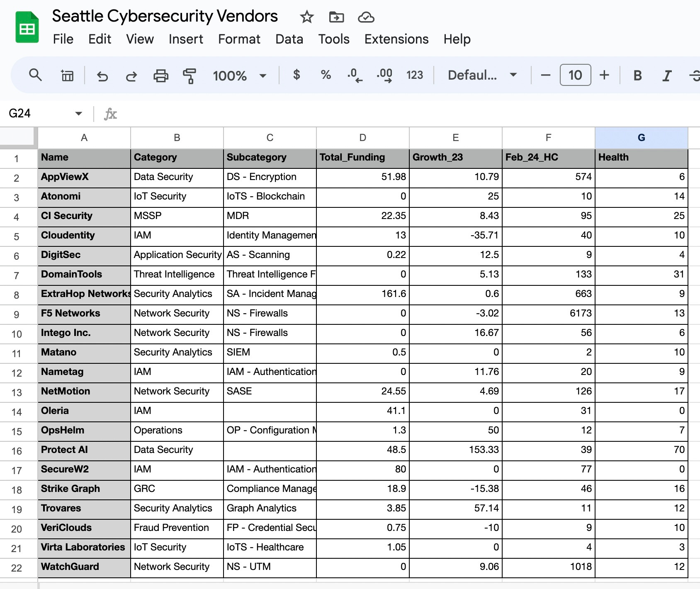Screen dimensions: 700x589
Task: Click the Total_Funding header cell
Action: point(363,158)
